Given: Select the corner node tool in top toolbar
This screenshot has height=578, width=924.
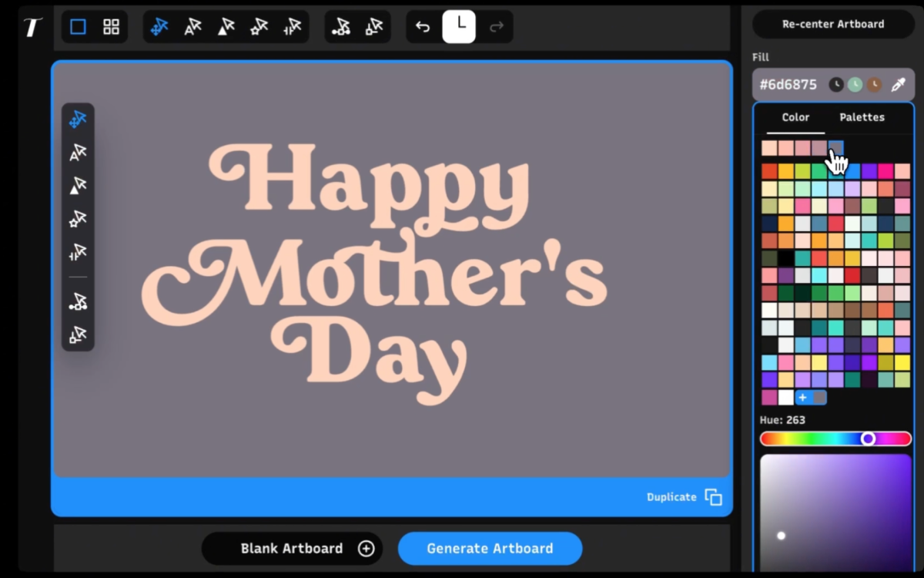Looking at the screenshot, I should click(x=374, y=27).
